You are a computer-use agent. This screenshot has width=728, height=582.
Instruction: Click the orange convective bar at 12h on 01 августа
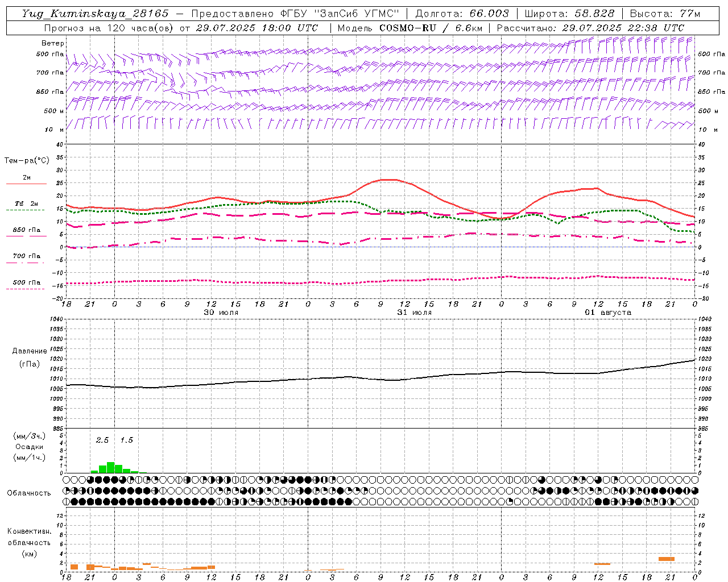pos(602,564)
